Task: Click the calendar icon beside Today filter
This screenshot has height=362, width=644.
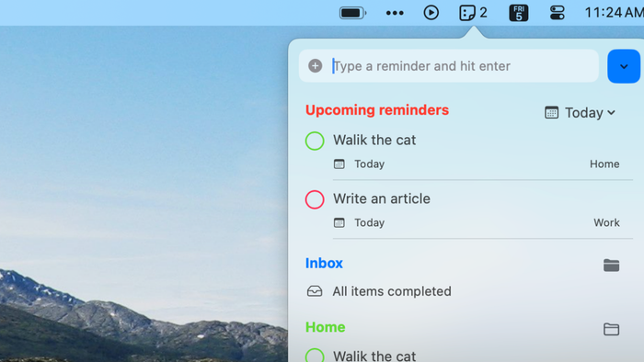Action: (551, 112)
